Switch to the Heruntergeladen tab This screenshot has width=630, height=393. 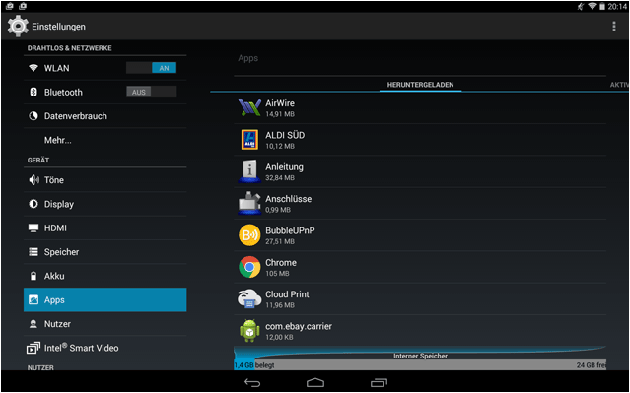tap(420, 85)
